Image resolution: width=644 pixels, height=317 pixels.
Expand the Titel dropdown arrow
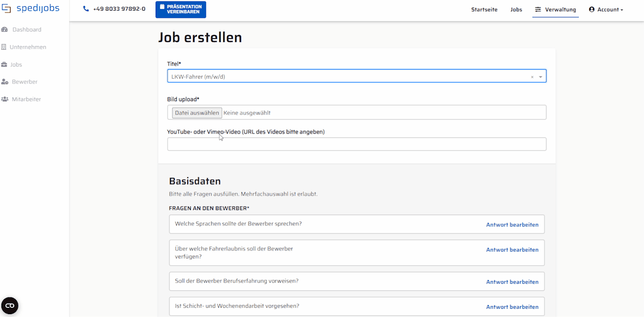tap(540, 77)
